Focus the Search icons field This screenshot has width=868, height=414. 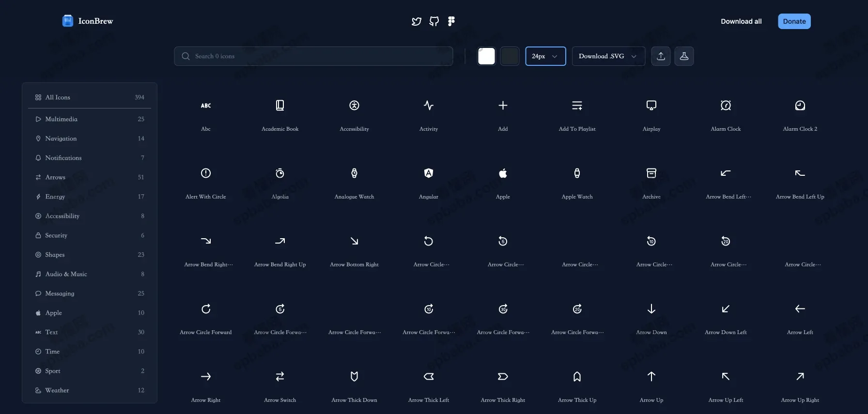click(313, 56)
